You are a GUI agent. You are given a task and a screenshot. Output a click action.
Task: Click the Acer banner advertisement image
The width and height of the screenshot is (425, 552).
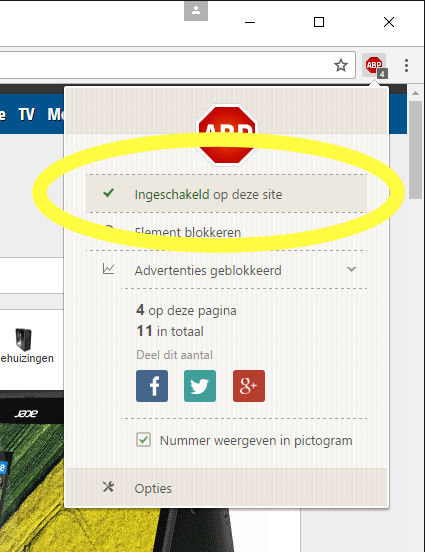32,471
